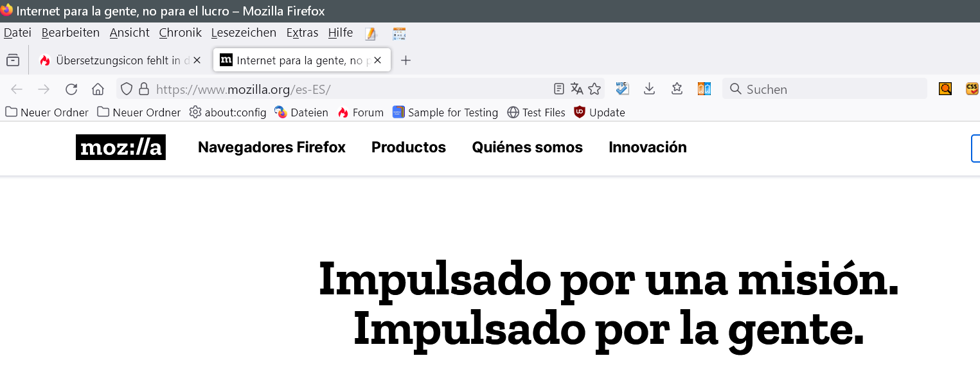The image size is (980, 376).
Task: Expand the Quiénes somos navigation menu
Action: click(527, 147)
